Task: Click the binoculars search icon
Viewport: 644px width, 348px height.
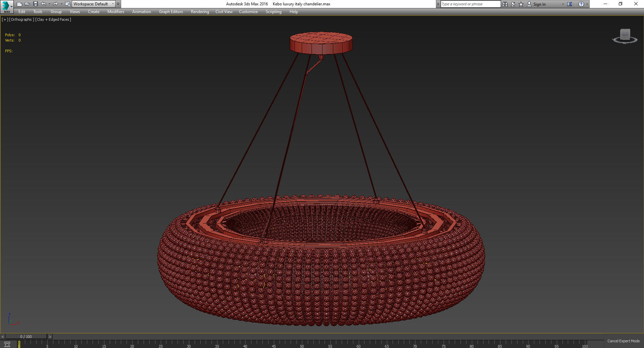Action: click(505, 4)
